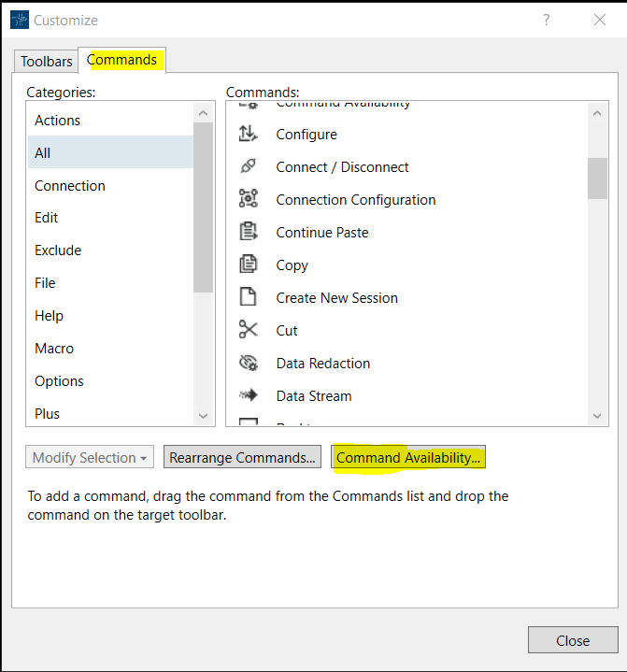Viewport: 627px width, 672px height.
Task: Select the Create New Session page icon
Action: pos(249,297)
